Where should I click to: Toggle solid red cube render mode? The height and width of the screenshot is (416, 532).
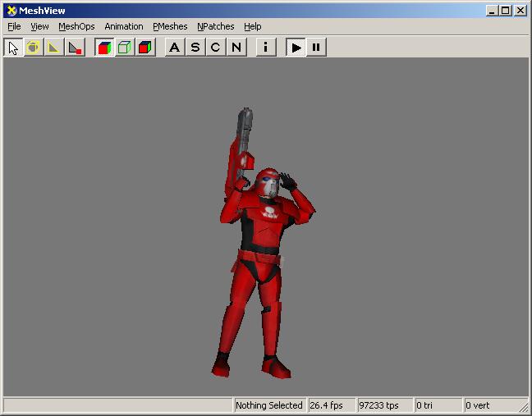(x=145, y=47)
